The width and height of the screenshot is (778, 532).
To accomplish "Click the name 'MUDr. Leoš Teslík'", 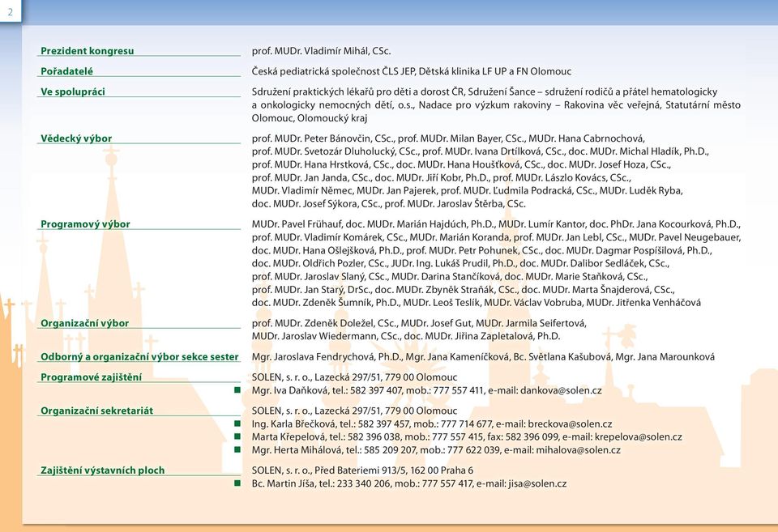I will coord(442,303).
